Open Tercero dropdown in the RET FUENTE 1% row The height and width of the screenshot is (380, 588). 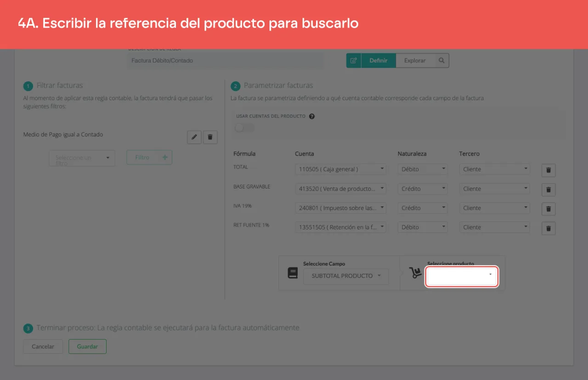point(495,227)
